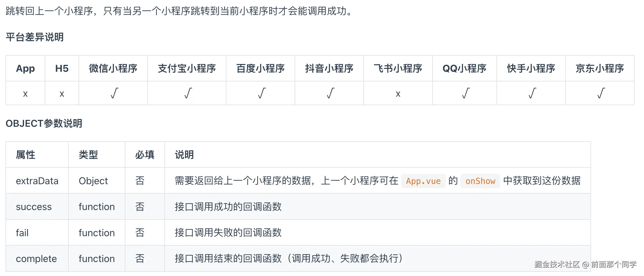Click the onShow inline code tag
The height and width of the screenshot is (276, 644).
480,181
